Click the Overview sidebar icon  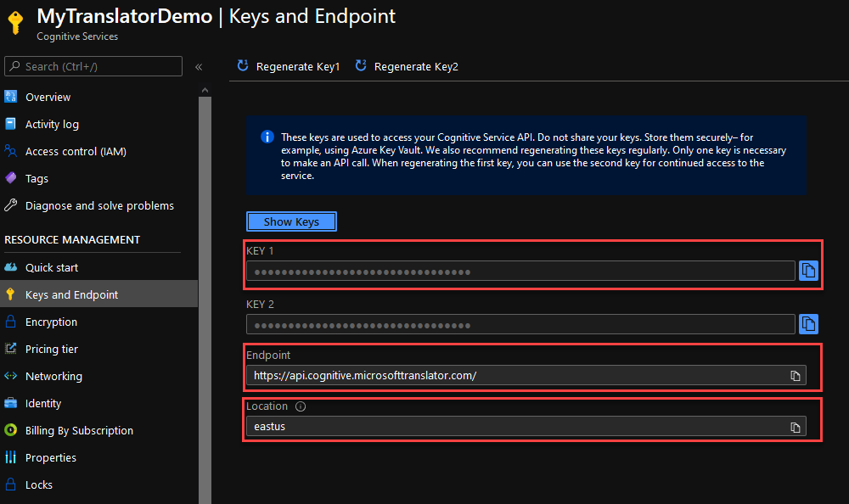(x=10, y=97)
